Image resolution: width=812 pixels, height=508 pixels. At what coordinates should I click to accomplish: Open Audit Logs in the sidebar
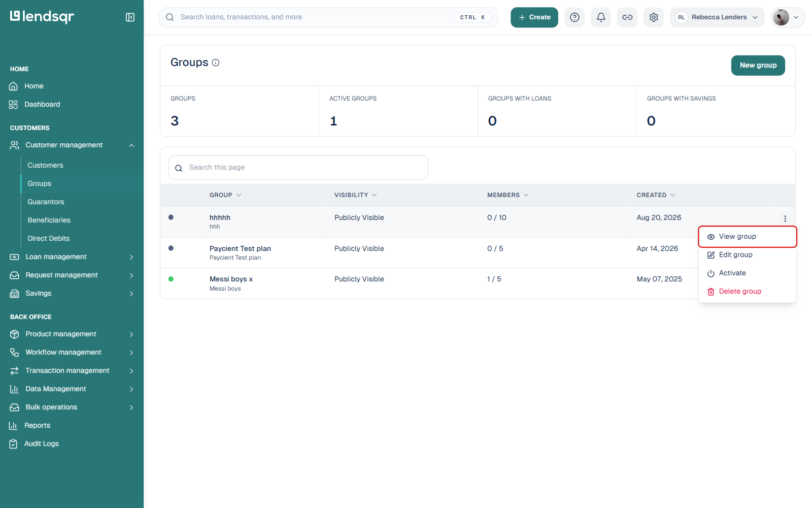[x=42, y=444]
